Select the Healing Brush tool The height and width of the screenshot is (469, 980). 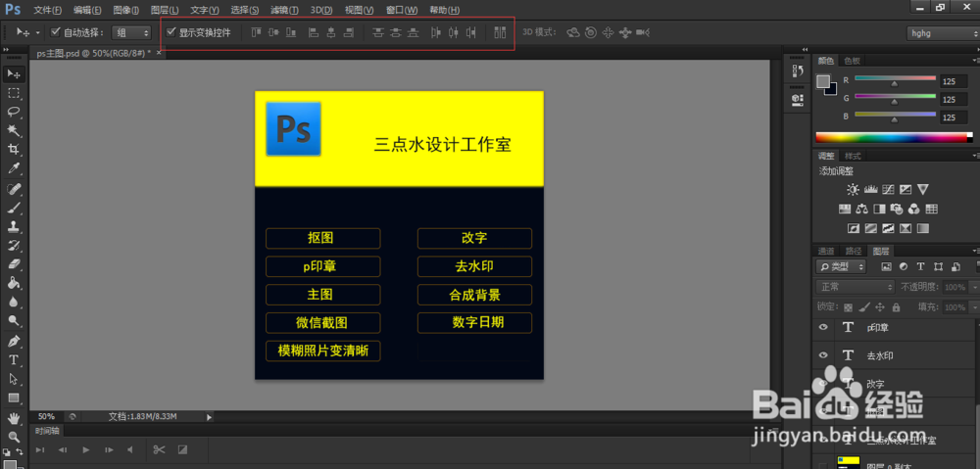[13, 189]
